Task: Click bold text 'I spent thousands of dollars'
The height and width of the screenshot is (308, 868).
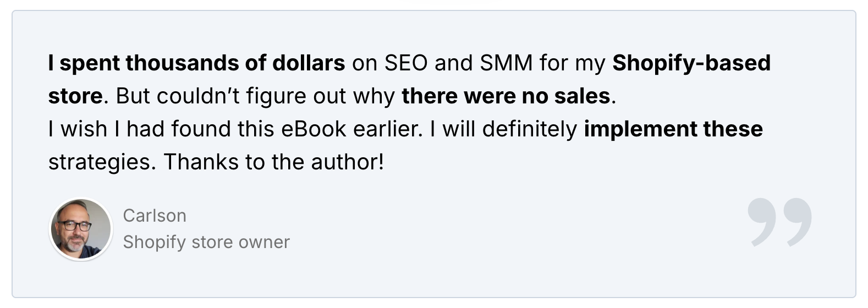Action: click(196, 64)
